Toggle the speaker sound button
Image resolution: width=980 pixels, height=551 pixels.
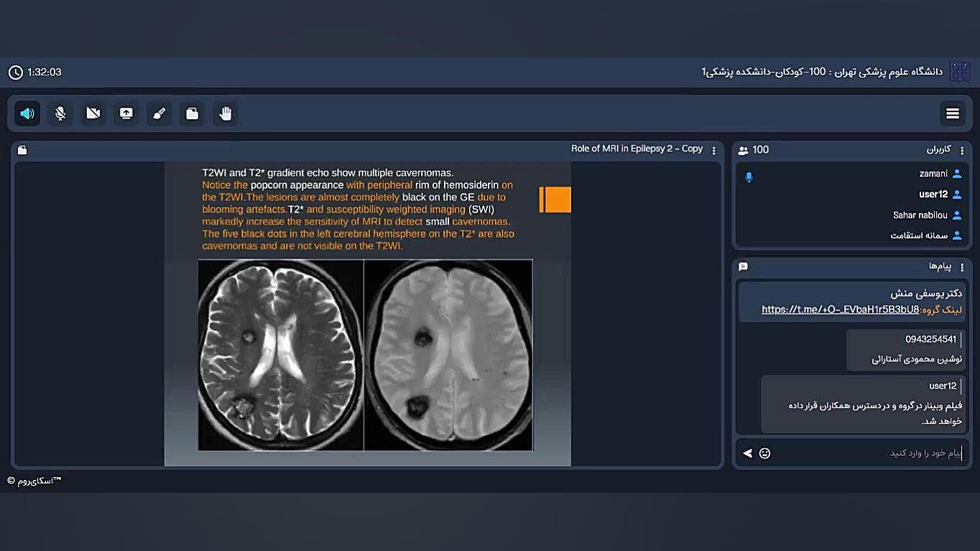tap(27, 114)
